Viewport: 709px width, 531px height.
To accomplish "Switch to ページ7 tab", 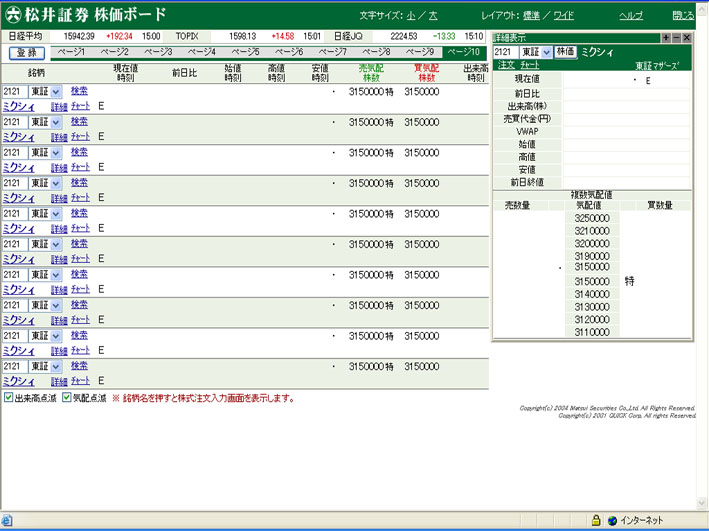I will pos(333,52).
